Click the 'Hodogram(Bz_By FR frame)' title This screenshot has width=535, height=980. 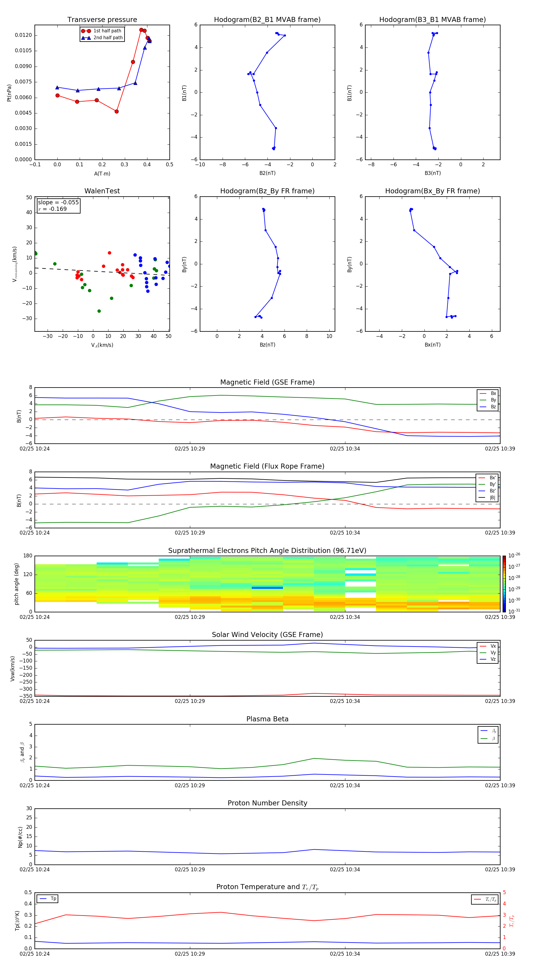tap(267, 191)
